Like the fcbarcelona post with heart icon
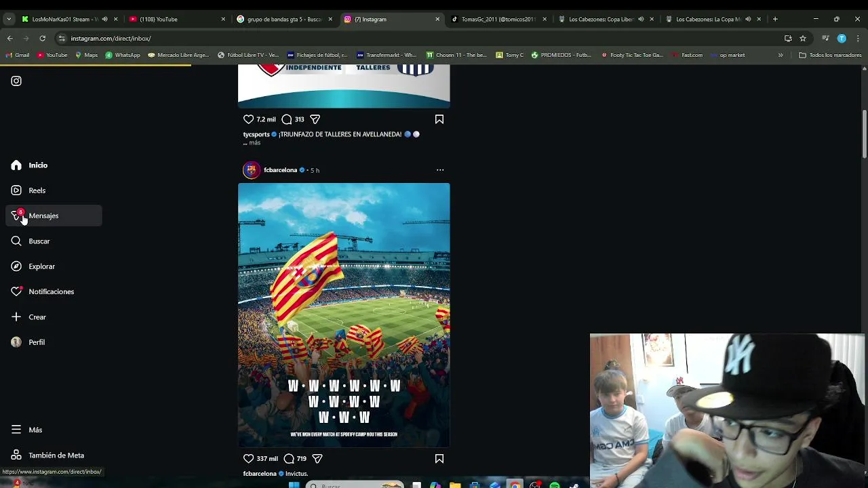The width and height of the screenshot is (868, 488). pos(248,459)
